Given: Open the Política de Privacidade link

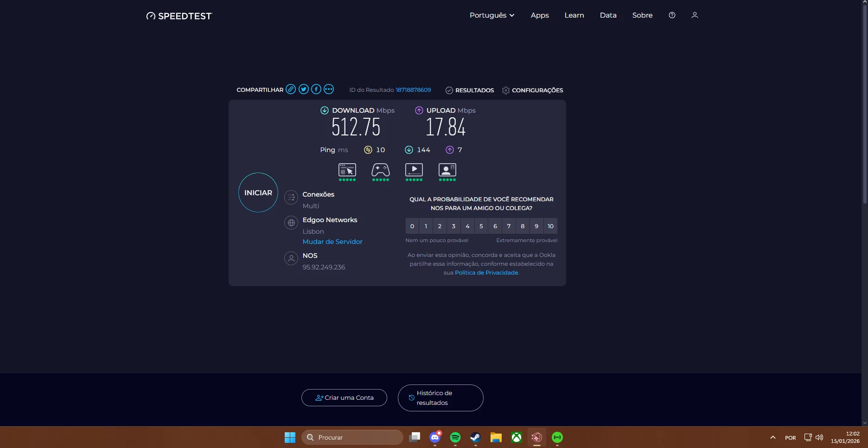Looking at the screenshot, I should [x=486, y=273].
